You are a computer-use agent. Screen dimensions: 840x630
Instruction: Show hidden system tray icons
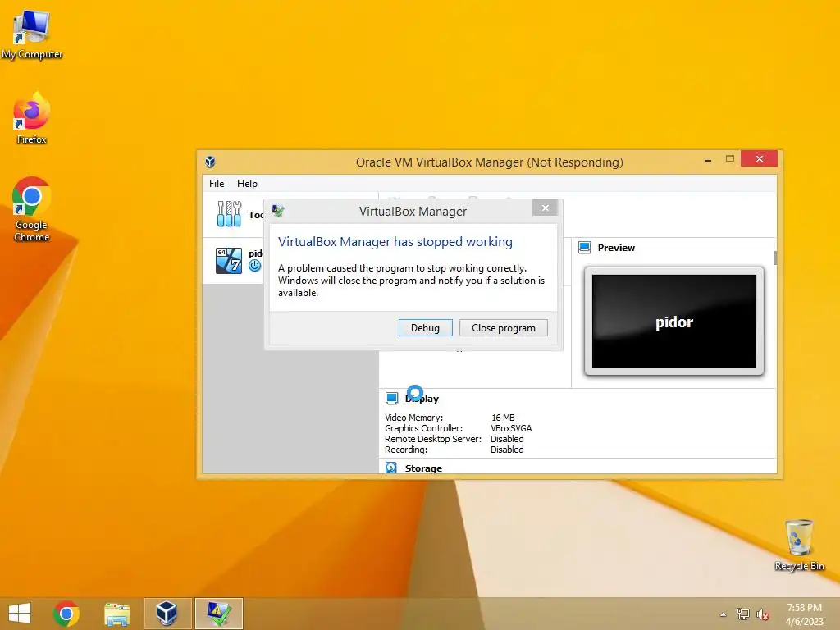724,614
